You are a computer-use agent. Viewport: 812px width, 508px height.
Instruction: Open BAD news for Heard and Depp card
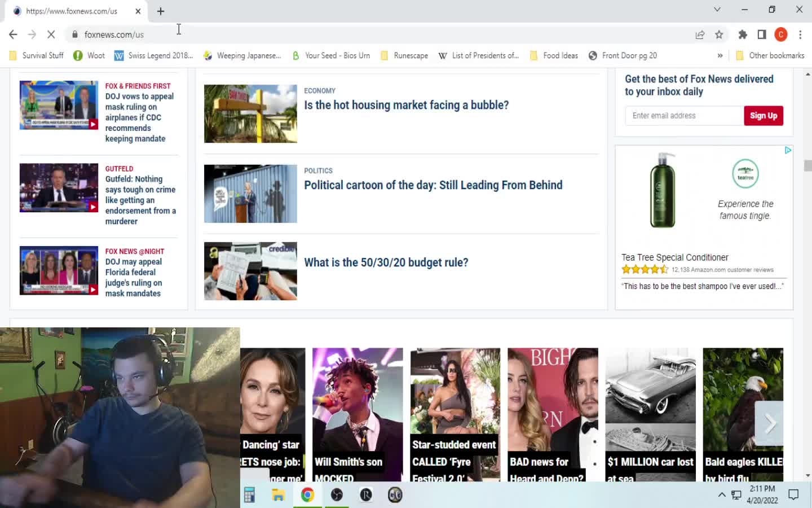click(553, 414)
